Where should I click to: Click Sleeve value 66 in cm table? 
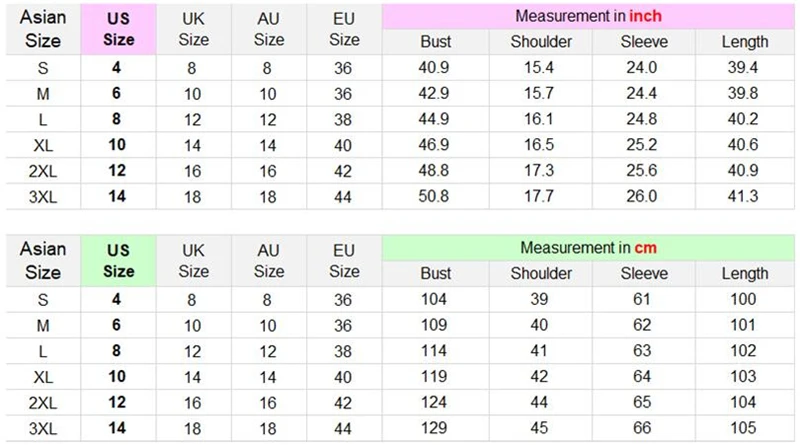[x=642, y=428]
